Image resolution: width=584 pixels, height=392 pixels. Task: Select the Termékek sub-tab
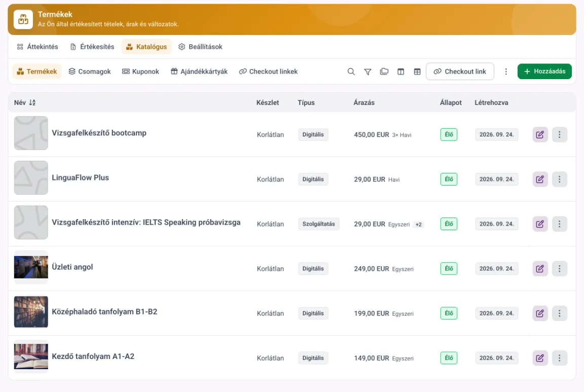[x=37, y=72]
